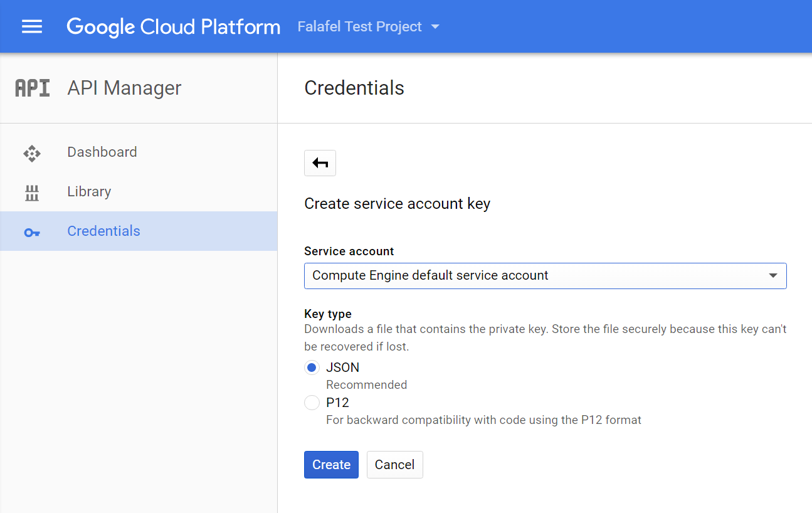Cancel the service account key creation
This screenshot has height=513, width=812.
[394, 464]
